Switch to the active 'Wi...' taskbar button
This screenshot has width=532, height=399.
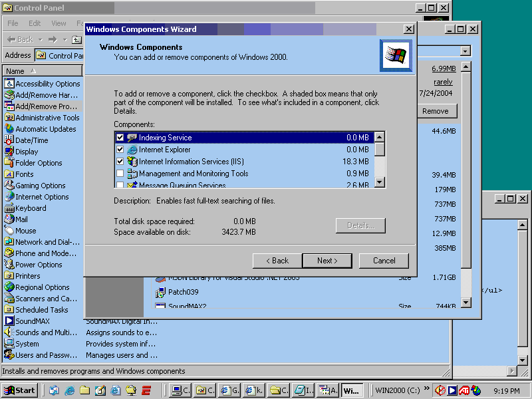click(352, 390)
